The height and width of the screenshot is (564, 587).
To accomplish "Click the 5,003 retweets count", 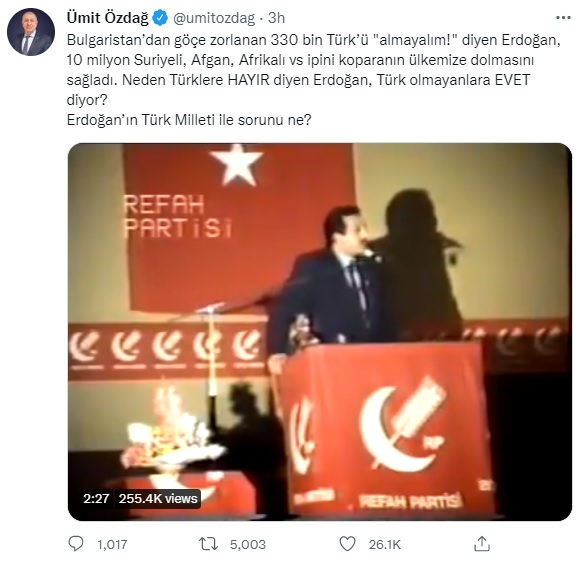I will [248, 544].
